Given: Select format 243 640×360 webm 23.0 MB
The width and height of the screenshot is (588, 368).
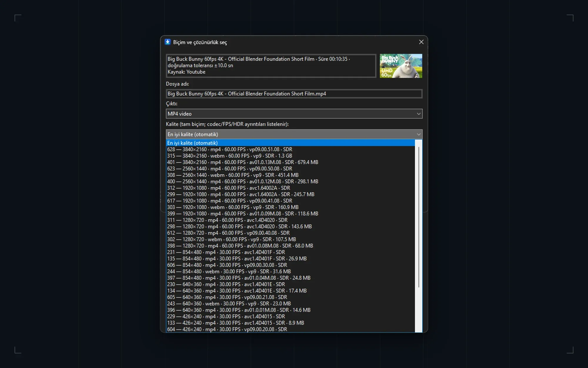Looking at the screenshot, I should [290, 304].
